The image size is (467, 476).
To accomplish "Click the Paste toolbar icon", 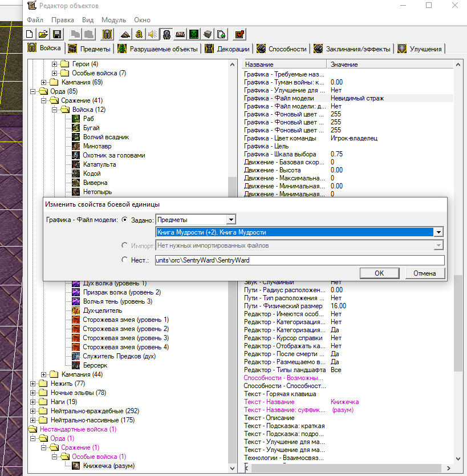I will (88, 34).
